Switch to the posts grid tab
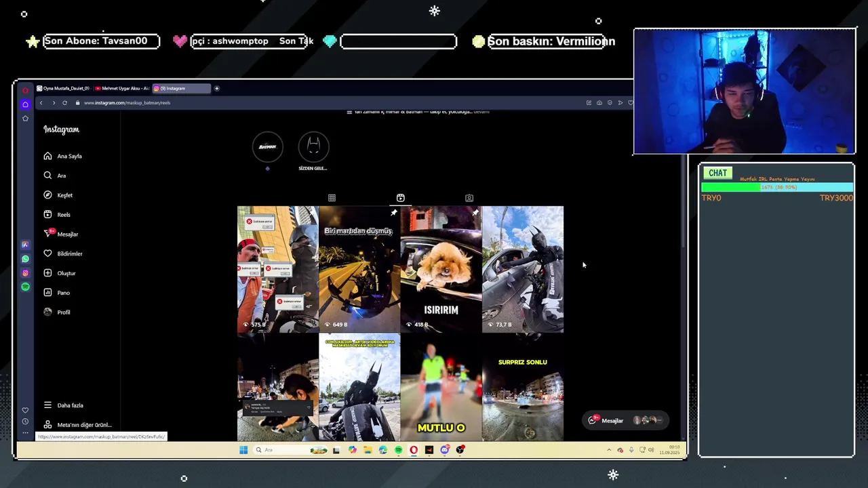The width and height of the screenshot is (868, 488). [x=332, y=198]
